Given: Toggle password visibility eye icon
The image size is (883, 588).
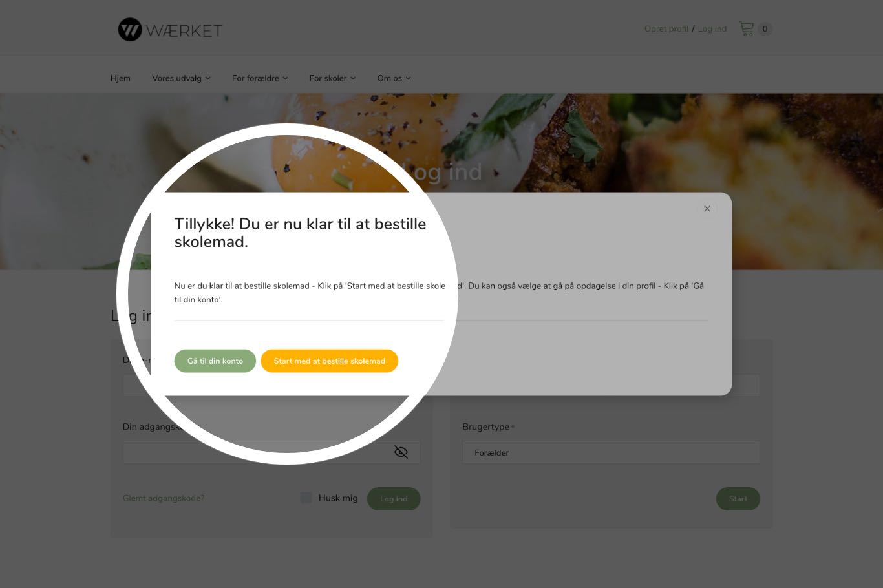Looking at the screenshot, I should 401,452.
